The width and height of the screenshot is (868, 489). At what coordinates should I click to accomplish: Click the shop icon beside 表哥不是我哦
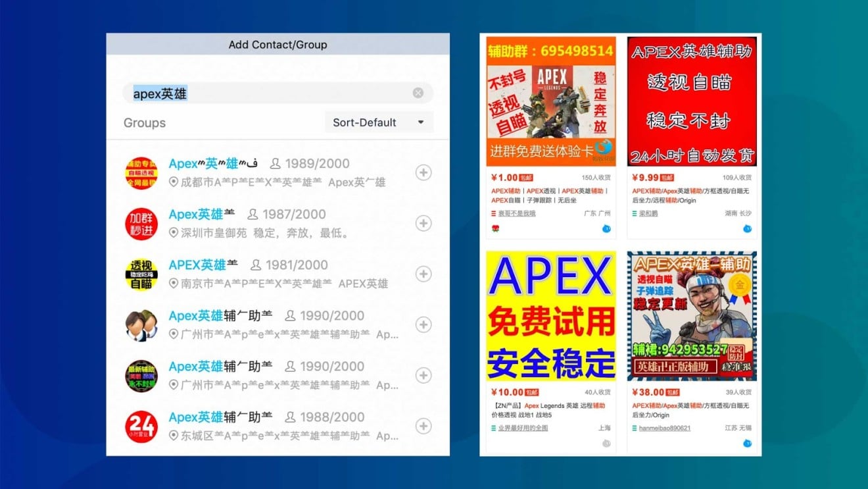click(493, 214)
